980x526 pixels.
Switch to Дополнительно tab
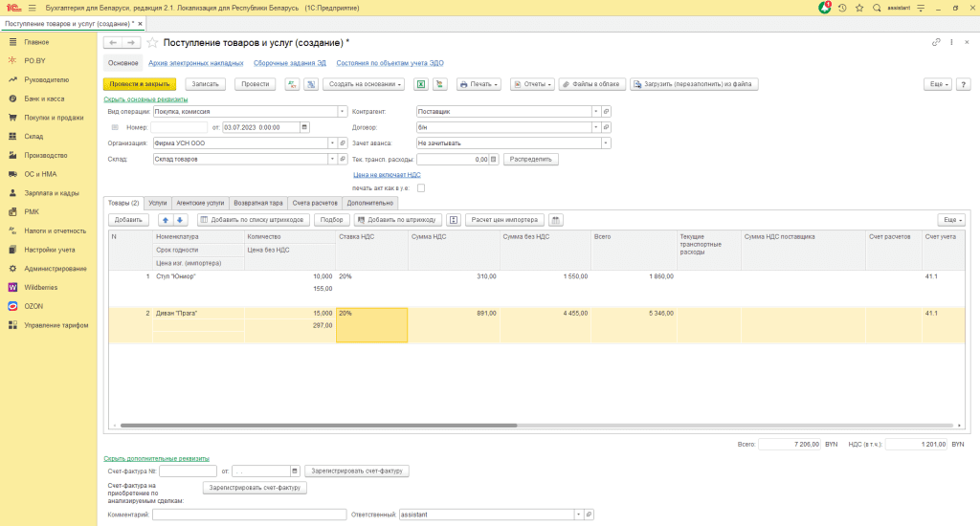pyautogui.click(x=370, y=203)
